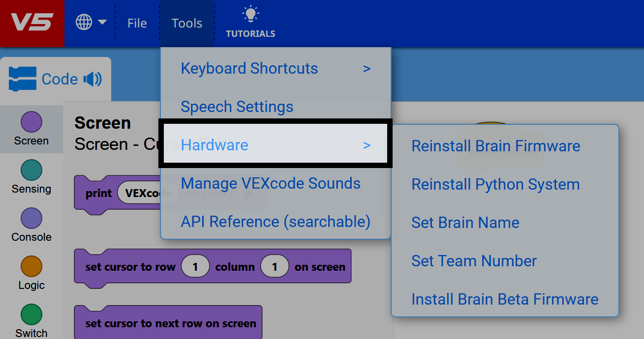Click Reinstall Brain Firmware
Image resolution: width=644 pixels, height=339 pixels.
[x=496, y=146]
